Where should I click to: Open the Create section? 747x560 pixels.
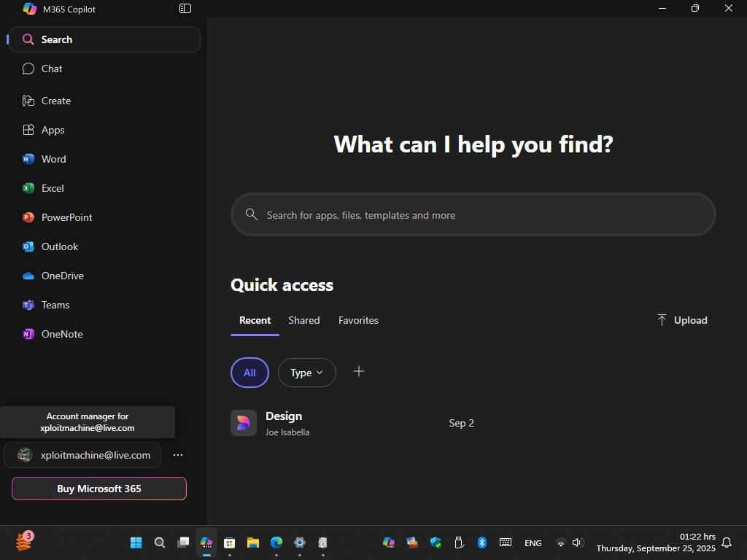(x=55, y=101)
